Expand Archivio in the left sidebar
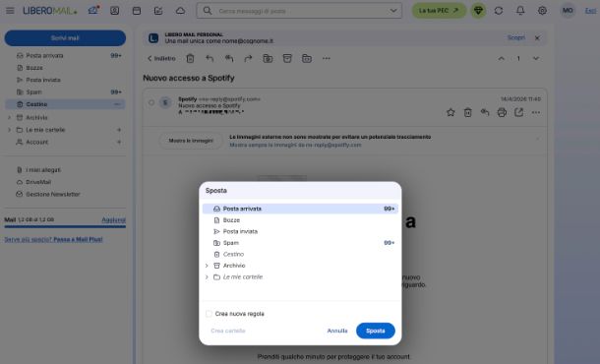The image size is (600, 364). pos(10,117)
